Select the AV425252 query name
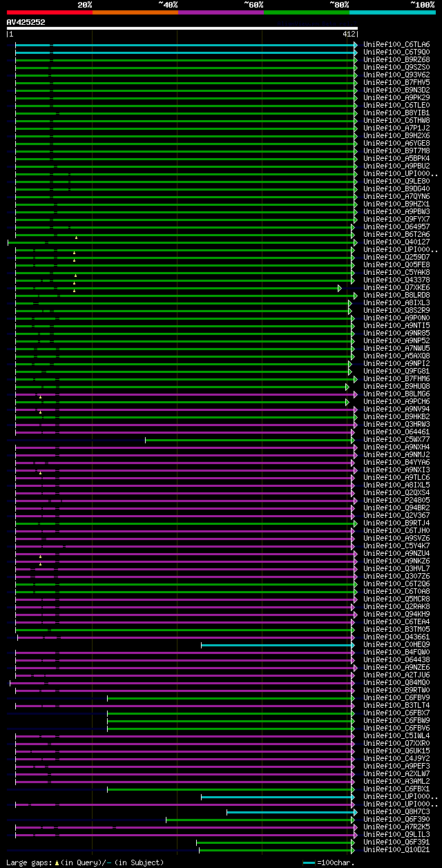Screen dimensions: 442x868 click(26, 22)
